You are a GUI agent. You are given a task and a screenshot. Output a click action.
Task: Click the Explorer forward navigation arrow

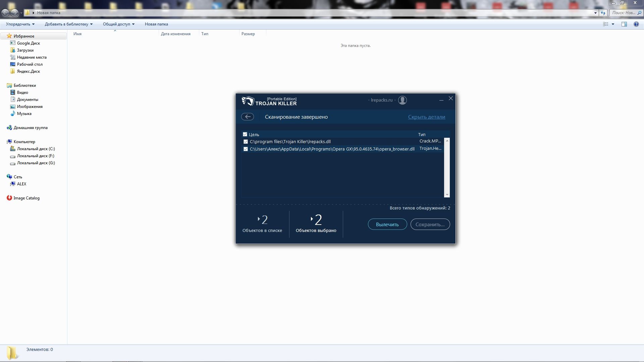pos(14,13)
